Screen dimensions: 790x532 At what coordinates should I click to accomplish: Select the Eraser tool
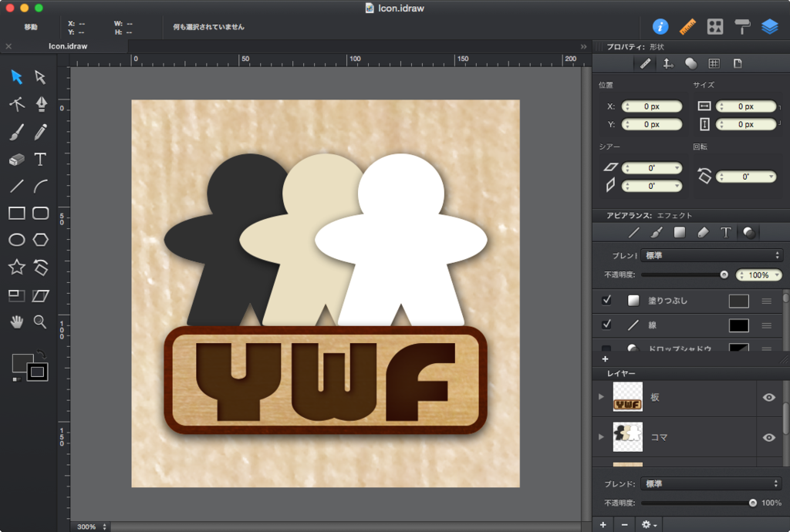coord(17,160)
